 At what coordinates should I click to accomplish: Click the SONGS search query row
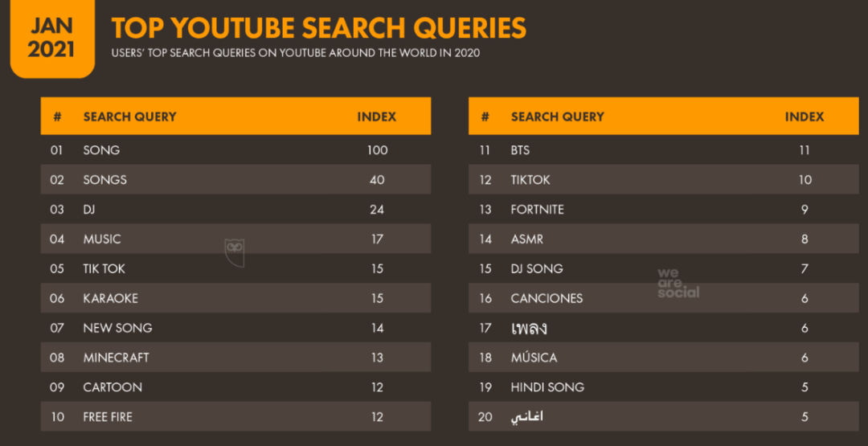tap(235, 179)
